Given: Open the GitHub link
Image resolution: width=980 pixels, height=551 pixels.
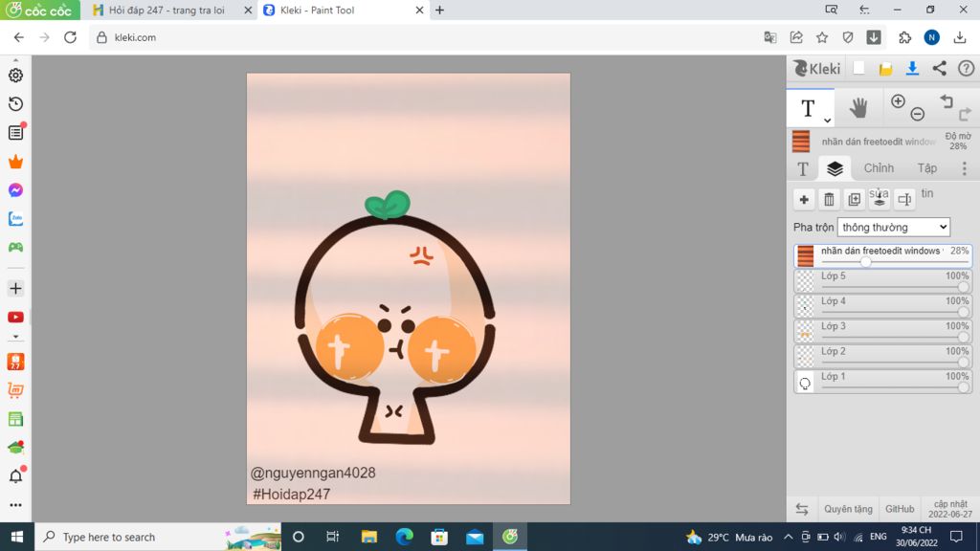Looking at the screenshot, I should [x=900, y=509].
